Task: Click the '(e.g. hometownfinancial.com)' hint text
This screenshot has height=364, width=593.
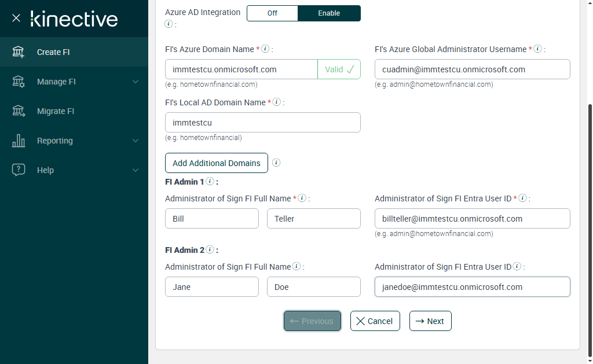Action: [x=211, y=84]
